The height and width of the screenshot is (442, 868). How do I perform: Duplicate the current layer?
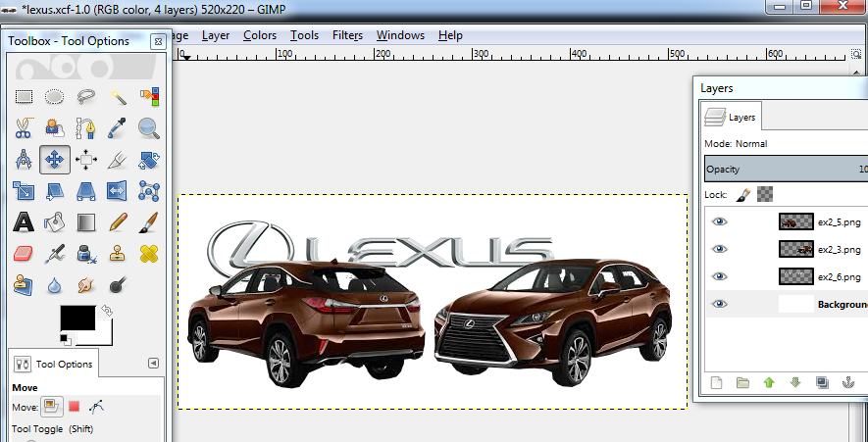pos(822,382)
